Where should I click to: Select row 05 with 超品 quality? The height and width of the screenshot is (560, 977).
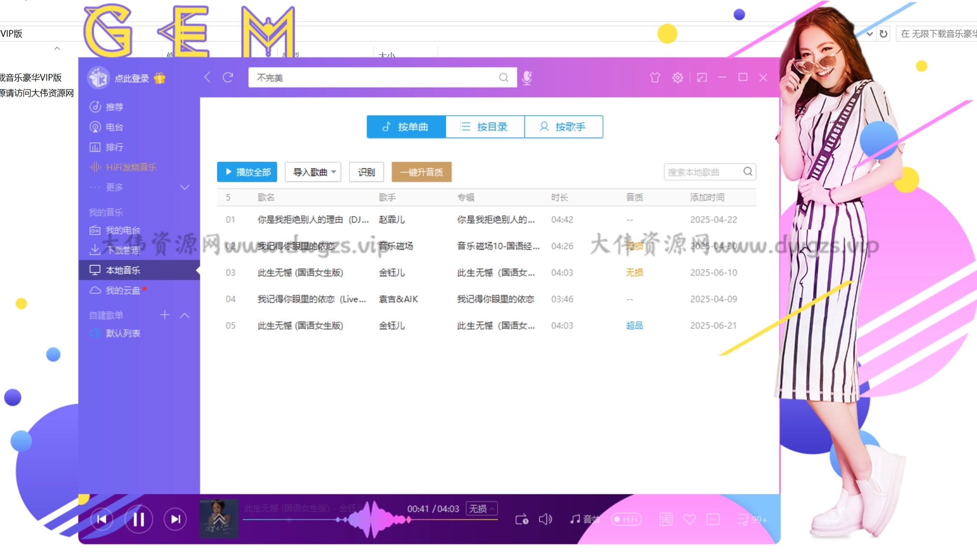486,325
